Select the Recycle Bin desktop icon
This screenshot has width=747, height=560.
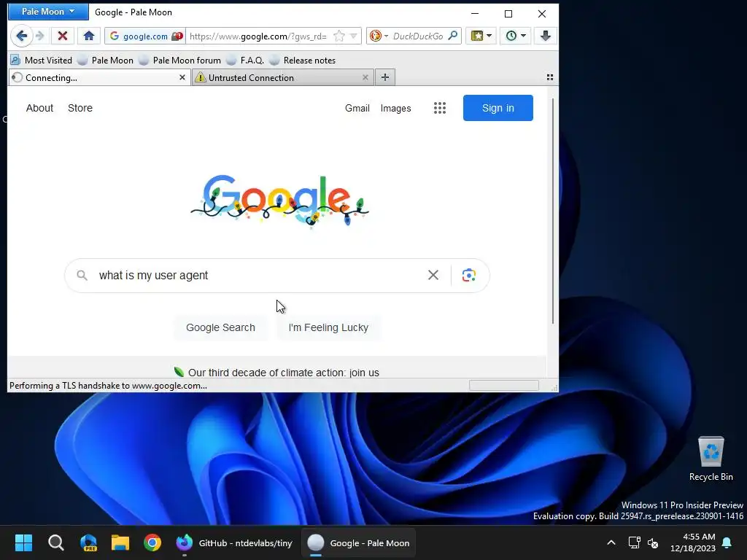(711, 459)
